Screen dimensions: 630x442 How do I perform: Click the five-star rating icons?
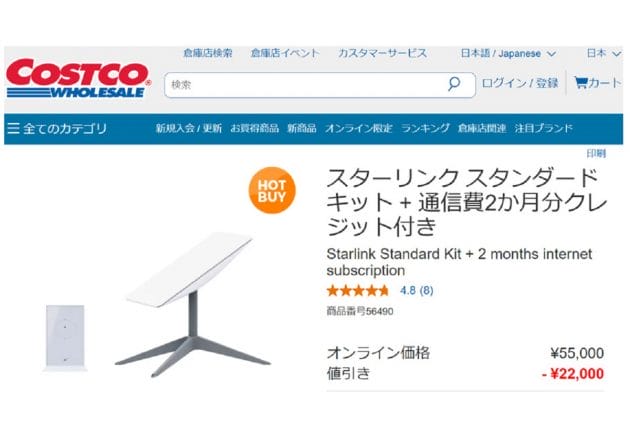click(357, 291)
